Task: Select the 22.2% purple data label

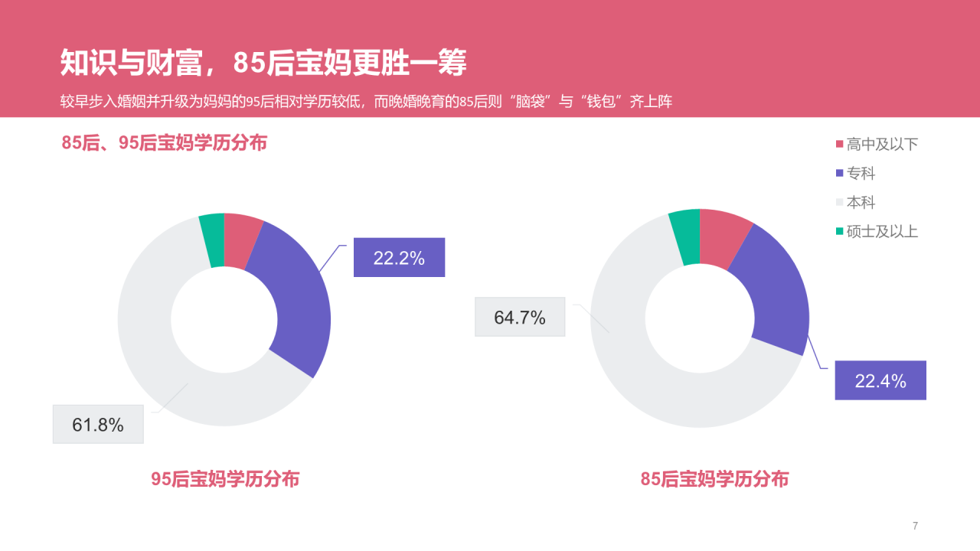Action: click(x=399, y=258)
